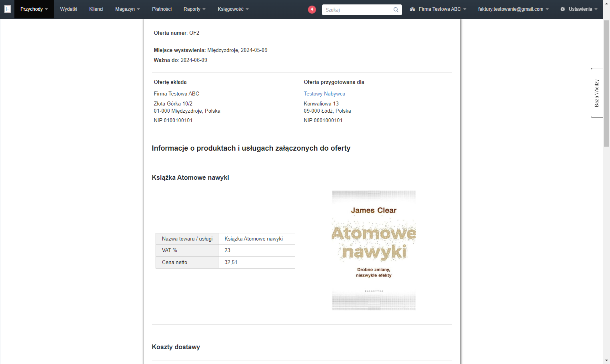Select the 'Złota Górka 10/2' address line

(173, 104)
